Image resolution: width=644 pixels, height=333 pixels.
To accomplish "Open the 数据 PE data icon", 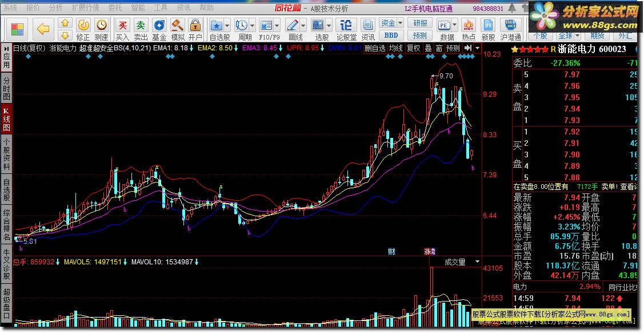I will 445,26.
